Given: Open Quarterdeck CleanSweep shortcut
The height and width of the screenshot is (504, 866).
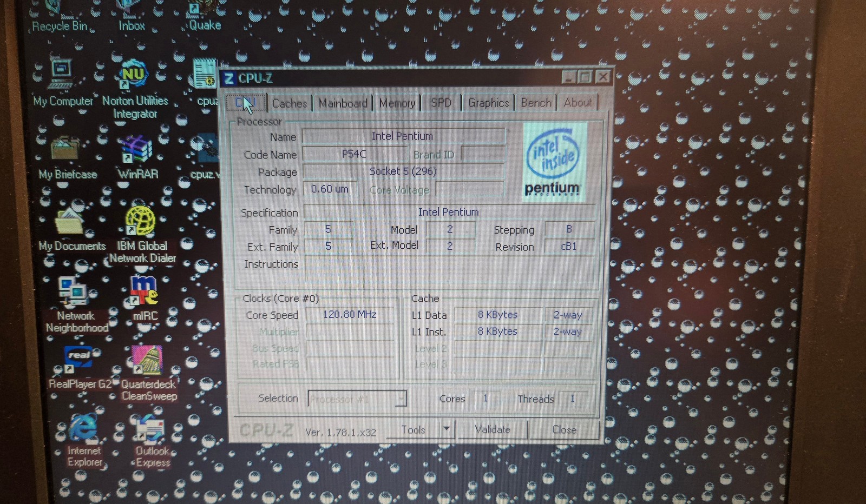Looking at the screenshot, I should point(148,373).
